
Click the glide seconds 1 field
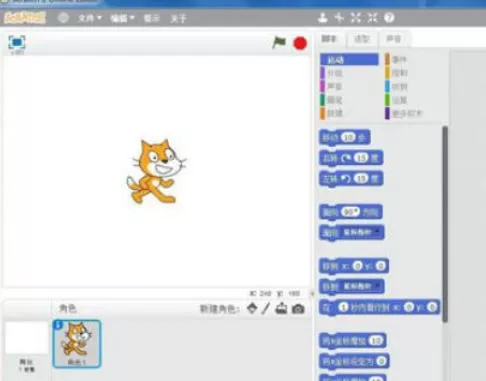(x=343, y=307)
